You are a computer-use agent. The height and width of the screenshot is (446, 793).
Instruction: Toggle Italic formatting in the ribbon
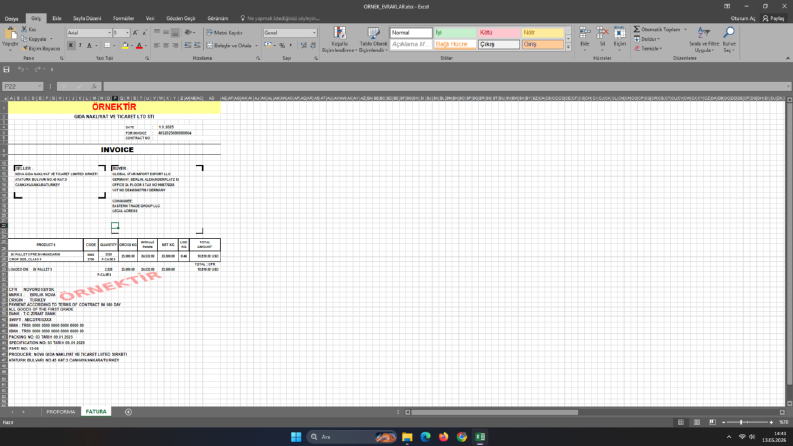(80, 46)
